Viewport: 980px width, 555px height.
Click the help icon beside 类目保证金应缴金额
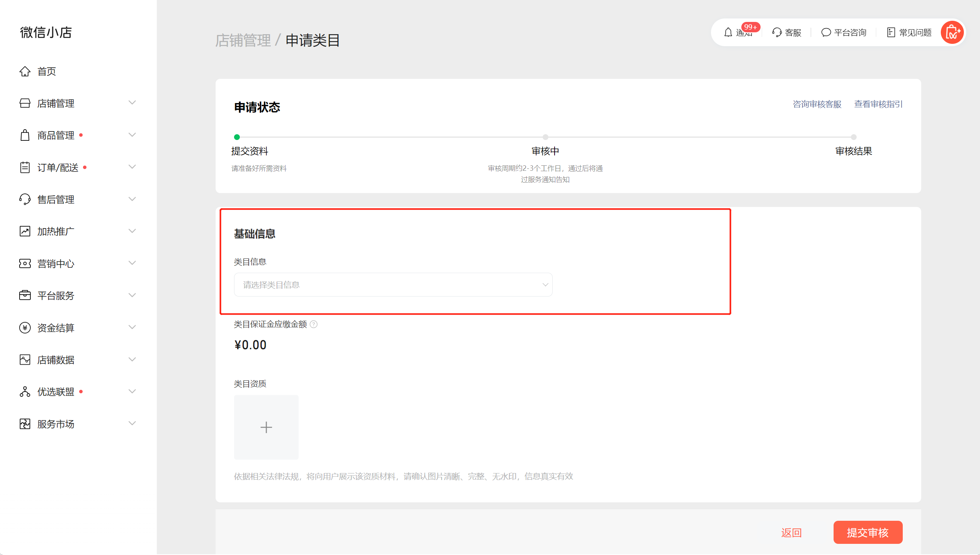[x=314, y=324]
